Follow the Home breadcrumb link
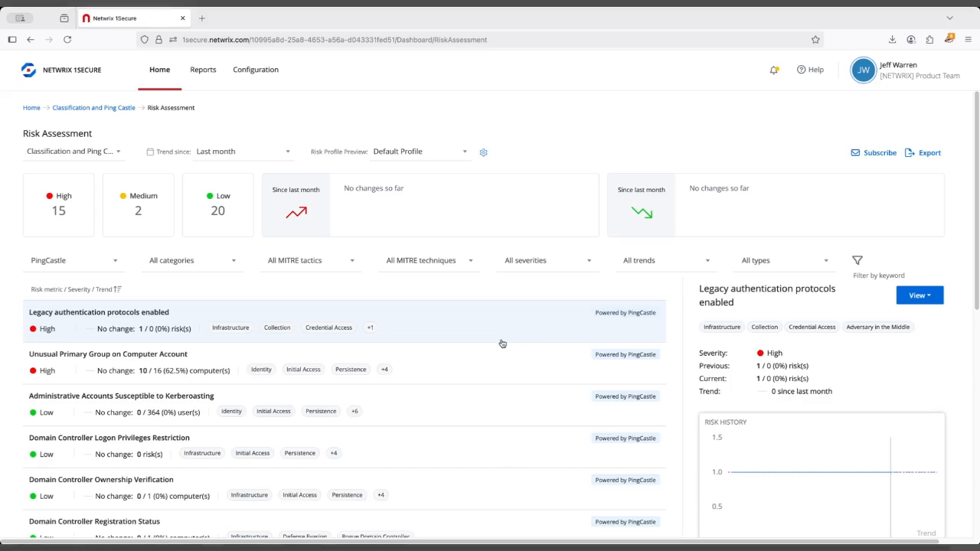This screenshot has height=551, width=980. click(x=31, y=108)
